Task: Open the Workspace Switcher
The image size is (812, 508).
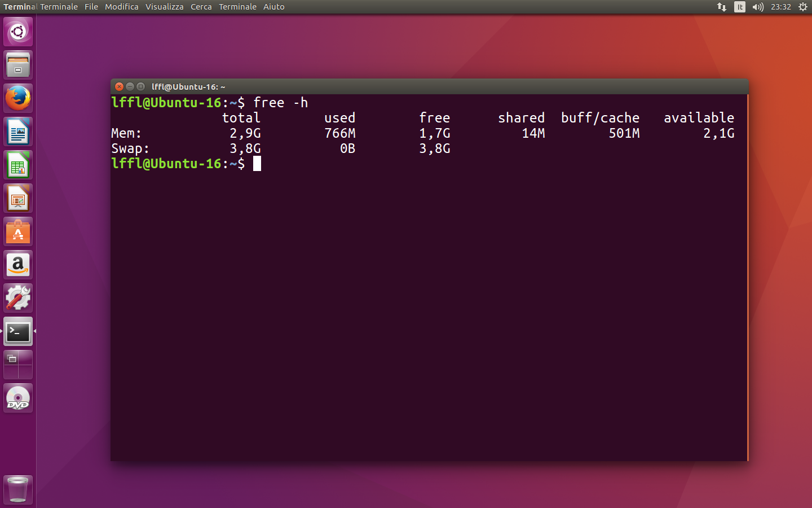Action: coord(17,364)
